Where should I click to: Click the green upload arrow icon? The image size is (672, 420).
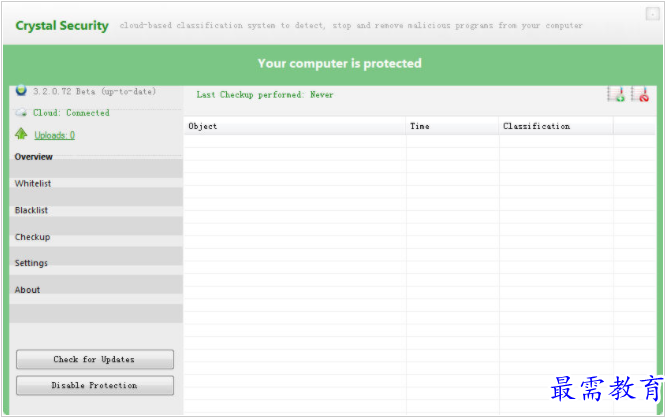pos(21,134)
